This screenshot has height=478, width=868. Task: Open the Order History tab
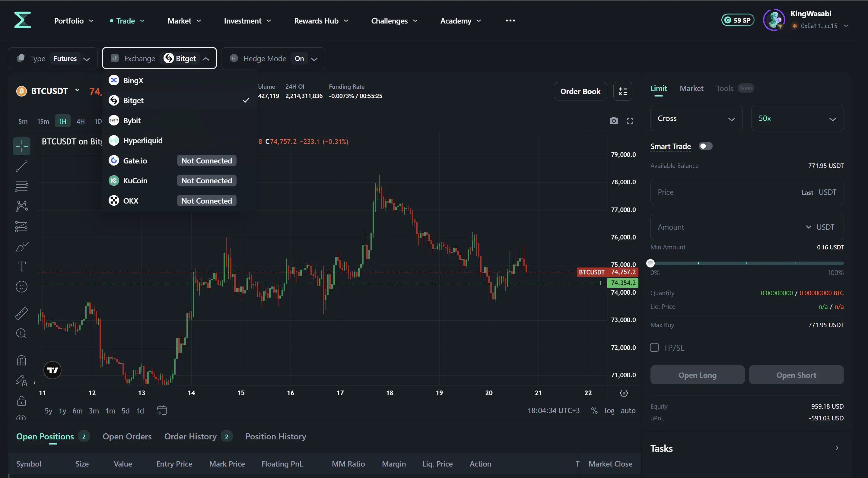[190, 437]
